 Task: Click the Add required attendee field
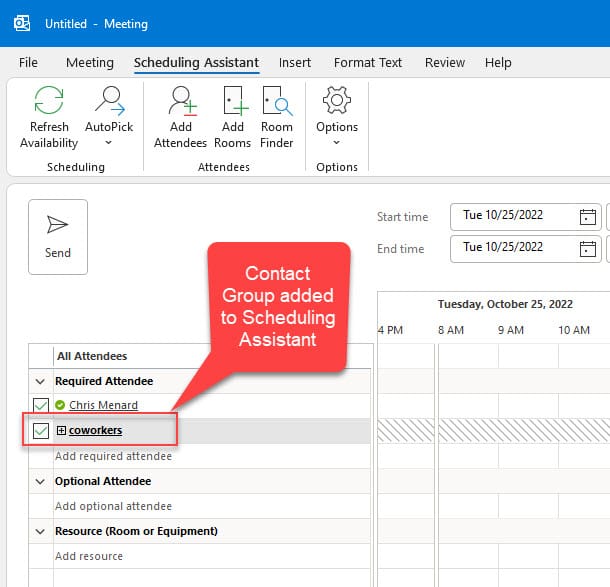click(x=113, y=456)
